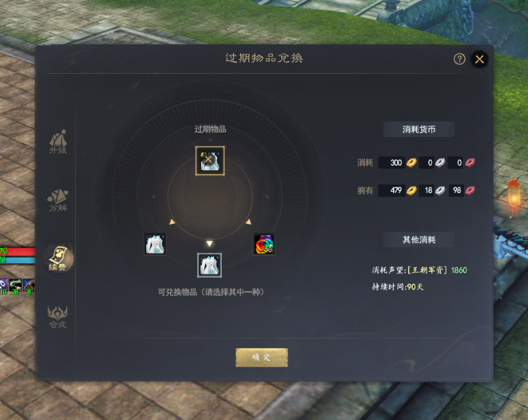The height and width of the screenshot is (420, 528).
Task: Click the expired item slot with X mark
Action: click(x=210, y=161)
